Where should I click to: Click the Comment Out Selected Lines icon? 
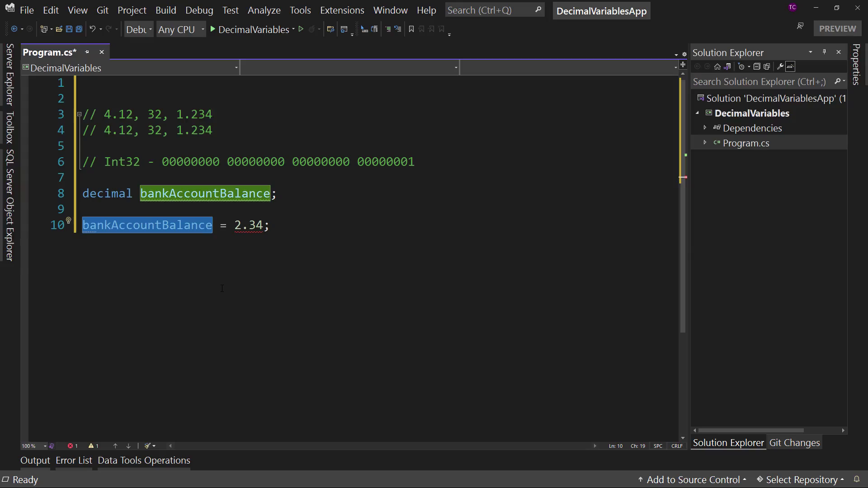point(387,29)
